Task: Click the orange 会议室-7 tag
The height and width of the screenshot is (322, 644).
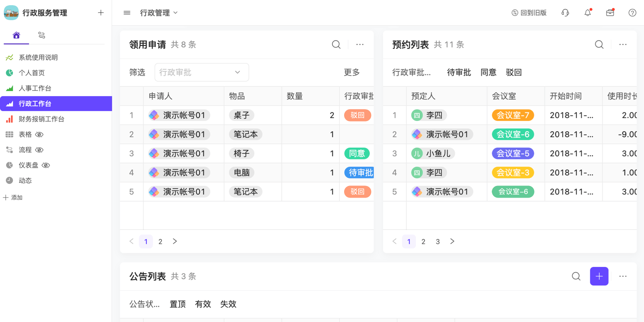Action: coord(513,116)
